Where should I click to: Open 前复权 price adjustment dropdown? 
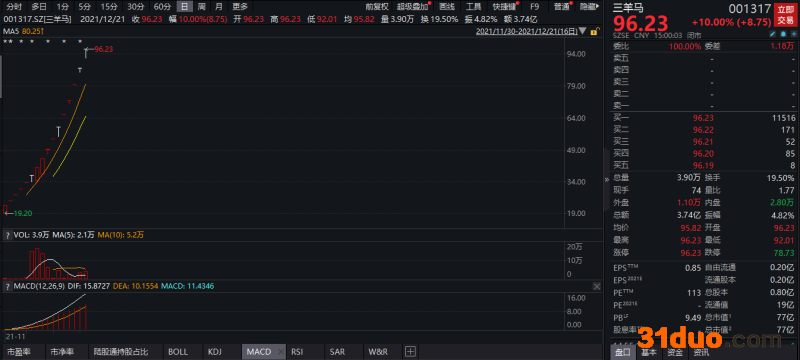(x=377, y=7)
